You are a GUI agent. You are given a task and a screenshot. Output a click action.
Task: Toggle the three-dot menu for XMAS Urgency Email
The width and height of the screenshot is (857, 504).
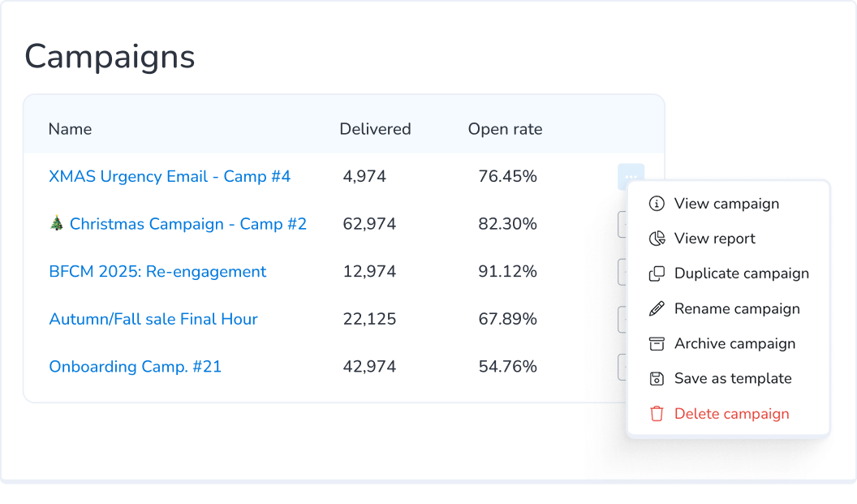[x=631, y=176]
